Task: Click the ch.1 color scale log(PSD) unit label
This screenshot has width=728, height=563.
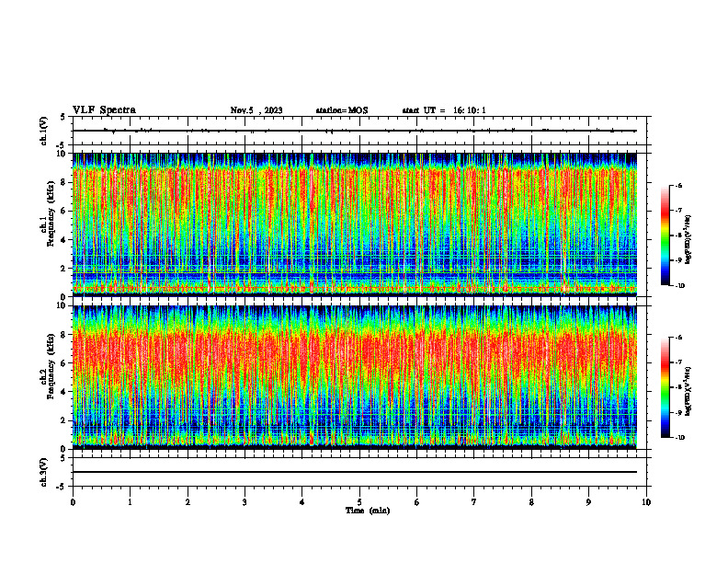Action: pos(689,240)
